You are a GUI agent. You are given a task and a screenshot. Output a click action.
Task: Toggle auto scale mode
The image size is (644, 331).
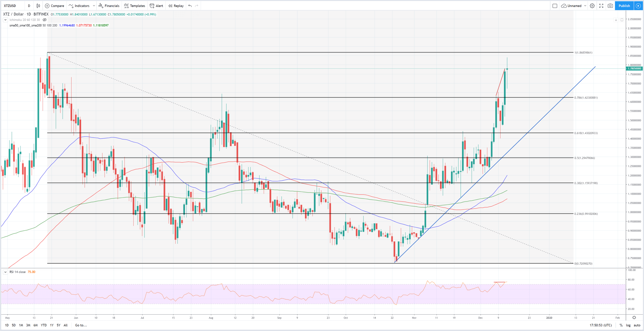pos(637,325)
